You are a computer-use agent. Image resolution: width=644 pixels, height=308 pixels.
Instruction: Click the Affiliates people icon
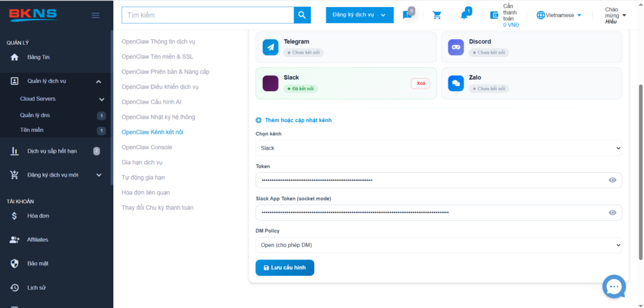coord(14,239)
